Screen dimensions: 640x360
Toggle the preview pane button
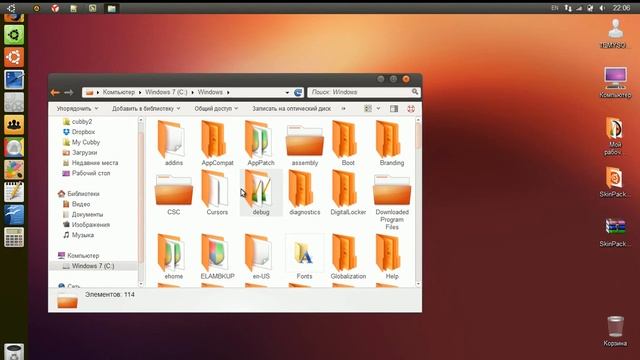coord(394,109)
